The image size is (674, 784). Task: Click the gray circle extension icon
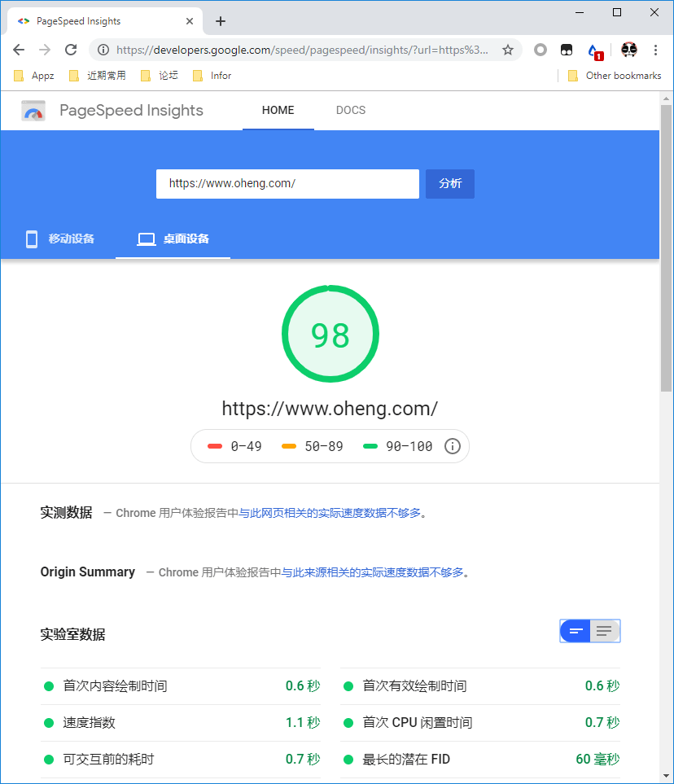tap(541, 50)
